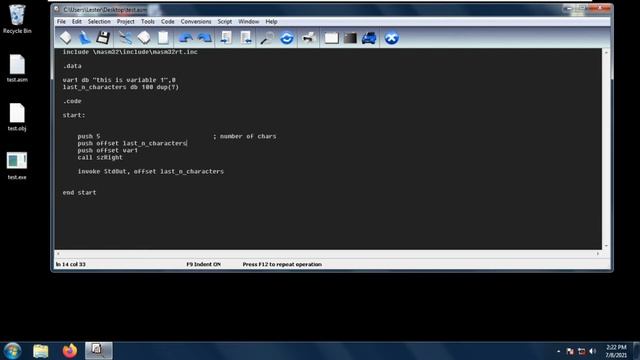Click the 'last_n_characters db 100' declaration line

[121, 87]
